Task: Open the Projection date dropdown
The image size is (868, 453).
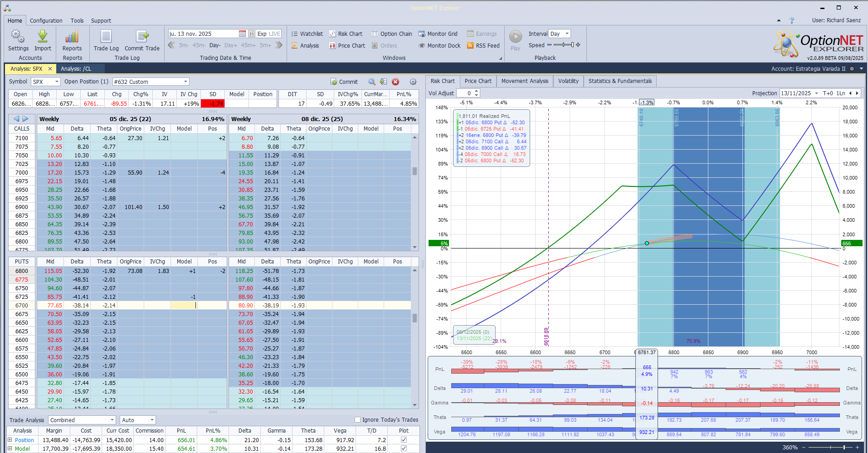Action: click(x=817, y=93)
